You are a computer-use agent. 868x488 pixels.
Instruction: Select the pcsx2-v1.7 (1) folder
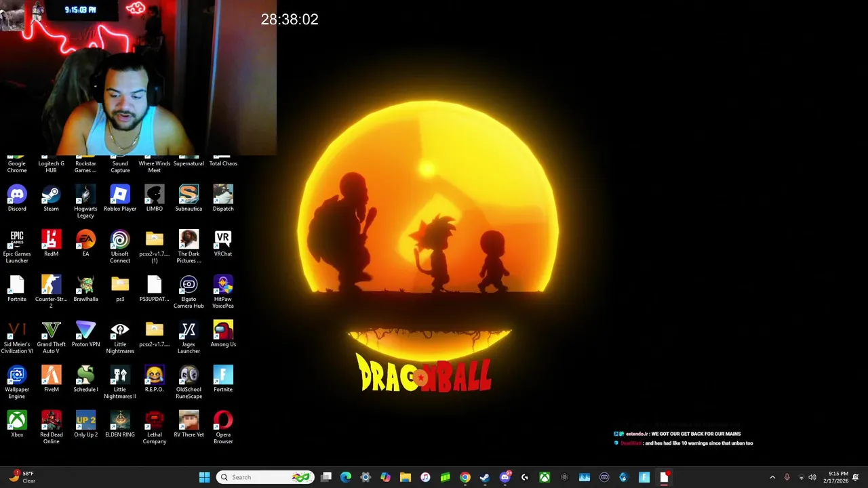point(155,247)
